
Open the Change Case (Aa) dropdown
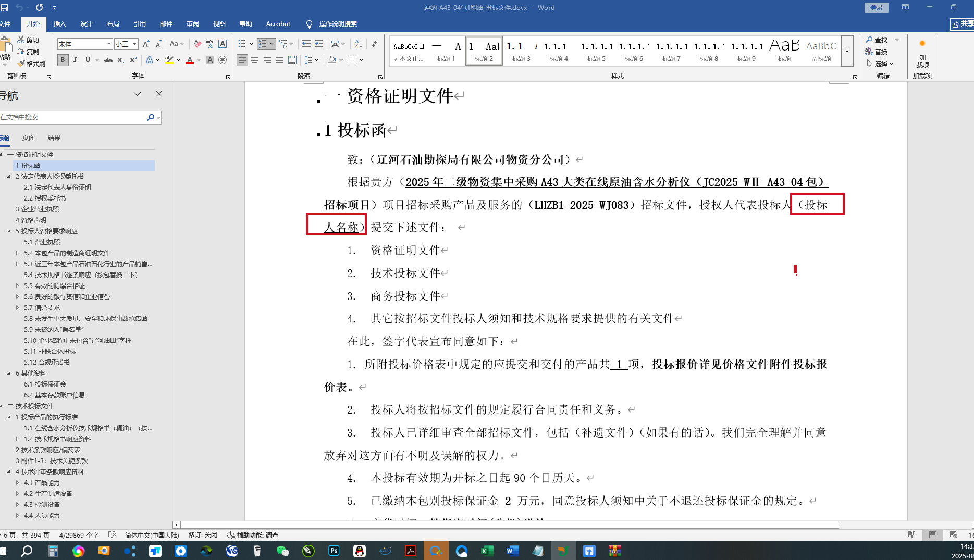coord(177,44)
